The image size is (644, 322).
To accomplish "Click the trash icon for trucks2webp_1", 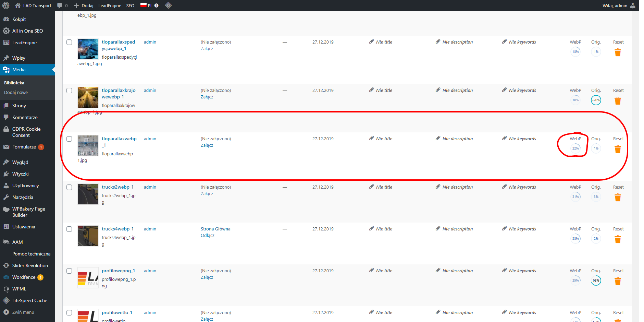I will (618, 198).
